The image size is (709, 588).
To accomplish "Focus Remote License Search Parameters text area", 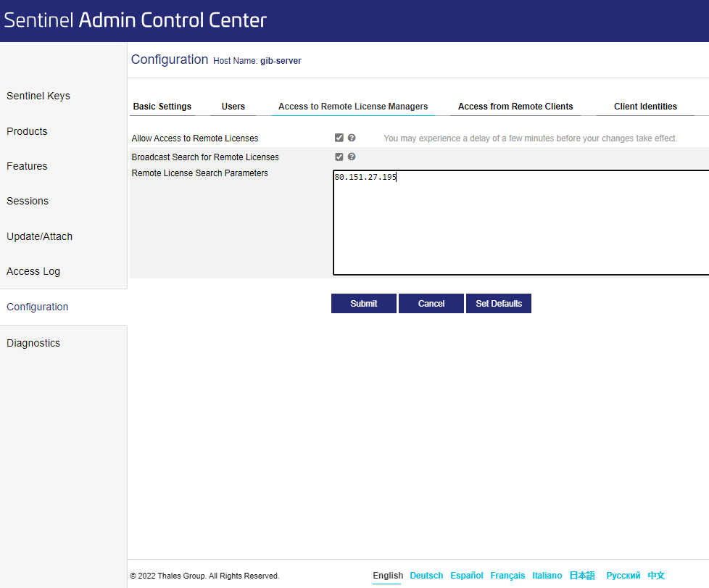I will [521, 223].
